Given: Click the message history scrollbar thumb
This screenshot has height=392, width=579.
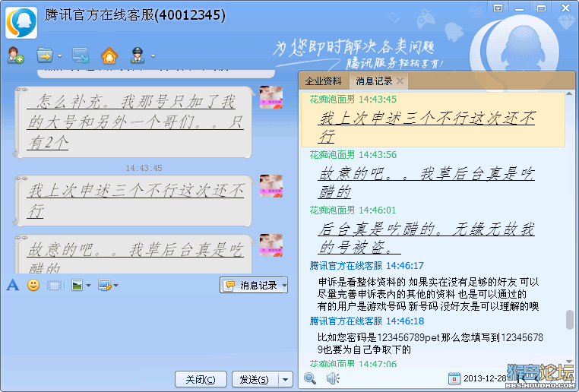Looking at the screenshot, I should click(x=570, y=320).
